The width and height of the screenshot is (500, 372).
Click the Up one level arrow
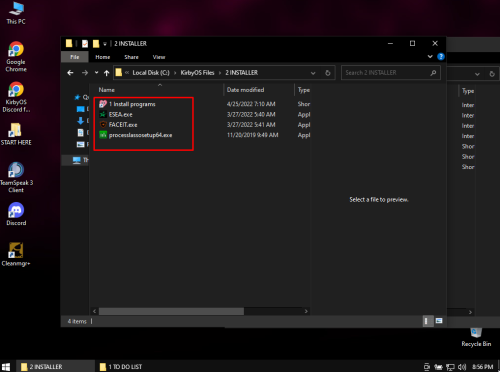click(106, 73)
